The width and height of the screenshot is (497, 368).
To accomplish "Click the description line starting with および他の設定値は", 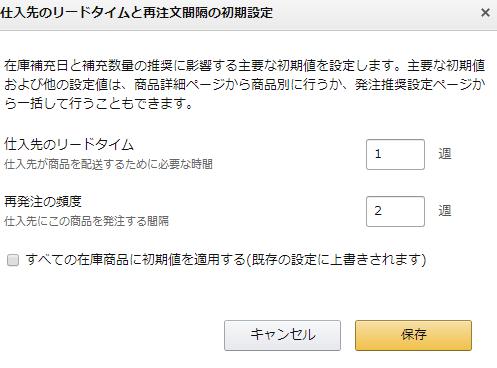I will [x=244, y=85].
